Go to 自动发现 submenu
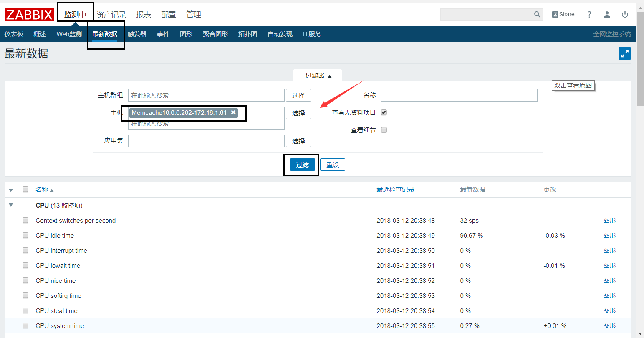Screen dimensions: 644x338 coord(280,34)
